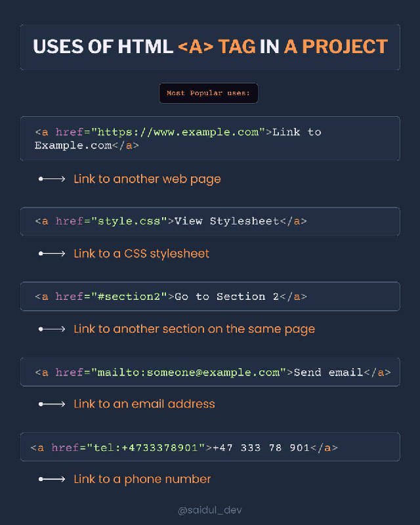The image size is (420, 525).
Task: Click the arrow icon beside 'Link to an email address'
Action: pyautogui.click(x=52, y=404)
